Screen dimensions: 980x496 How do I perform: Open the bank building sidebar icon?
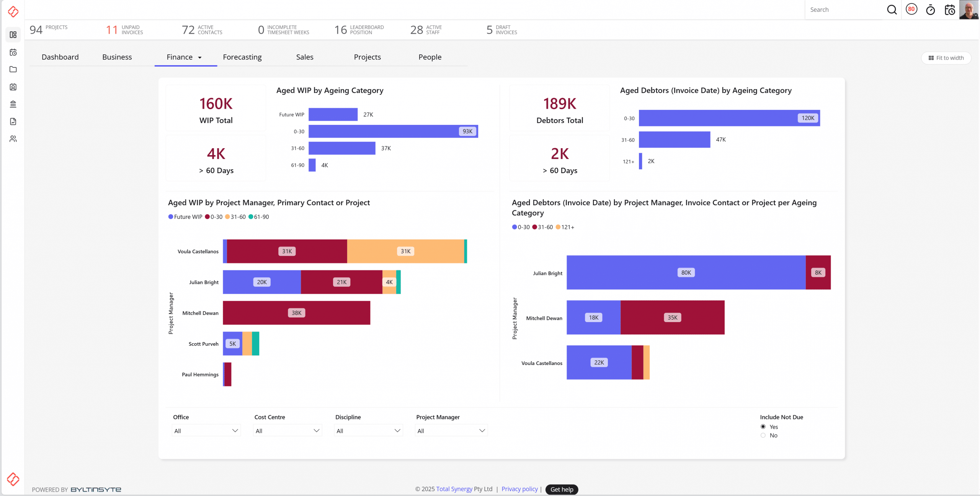pos(13,104)
